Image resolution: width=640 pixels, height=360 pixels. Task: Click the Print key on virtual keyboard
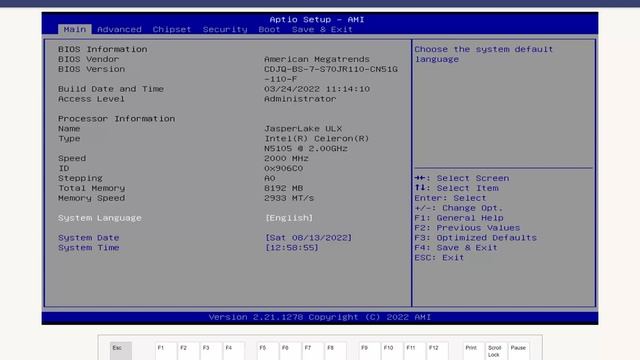(x=473, y=351)
